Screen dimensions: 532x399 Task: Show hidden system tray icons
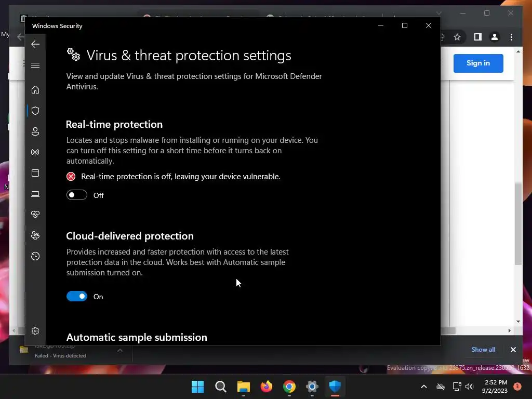coord(424,387)
